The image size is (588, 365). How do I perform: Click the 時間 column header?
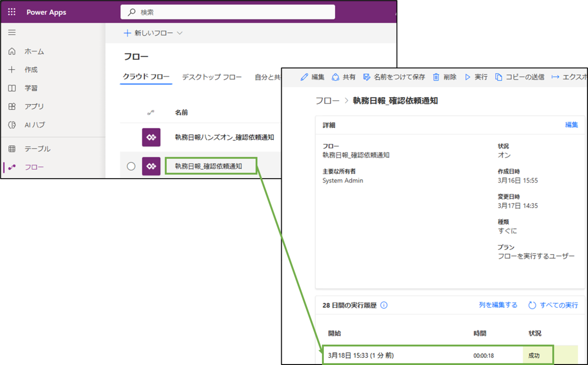(480, 333)
